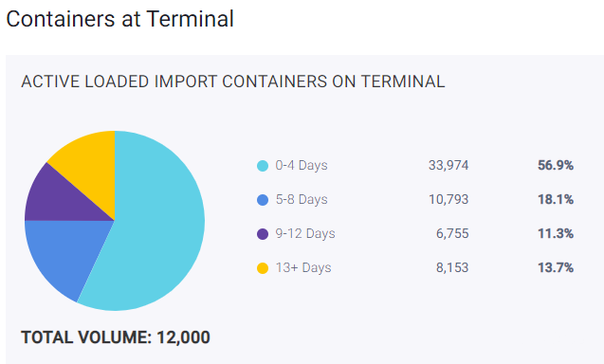Click the 9-12 Days legend label
Viewport: 604px width, 364px height.
[305, 233]
